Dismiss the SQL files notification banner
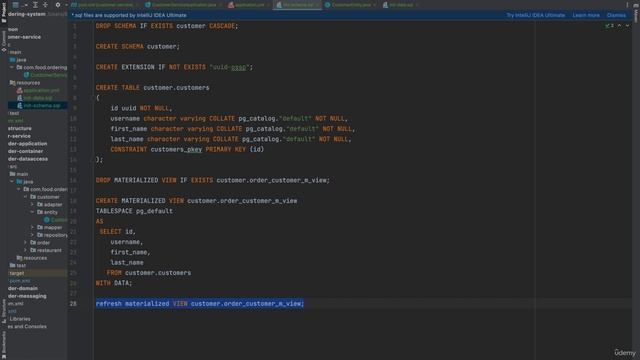 coord(616,15)
